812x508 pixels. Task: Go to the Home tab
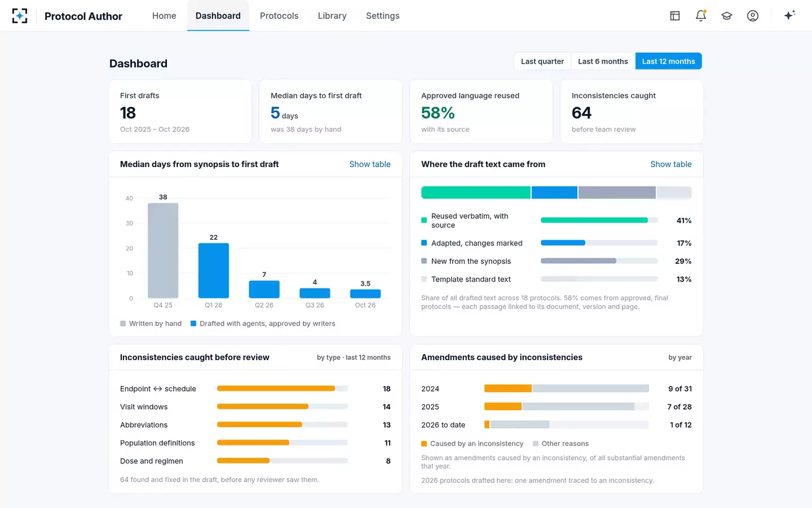tap(164, 16)
